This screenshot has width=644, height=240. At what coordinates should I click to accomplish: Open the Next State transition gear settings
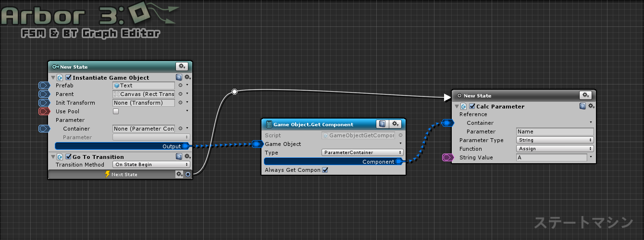click(179, 174)
